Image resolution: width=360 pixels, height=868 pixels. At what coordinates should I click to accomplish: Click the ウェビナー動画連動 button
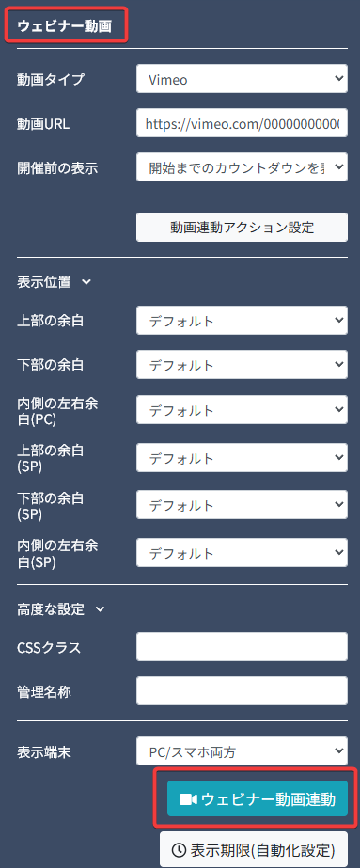coord(258,798)
